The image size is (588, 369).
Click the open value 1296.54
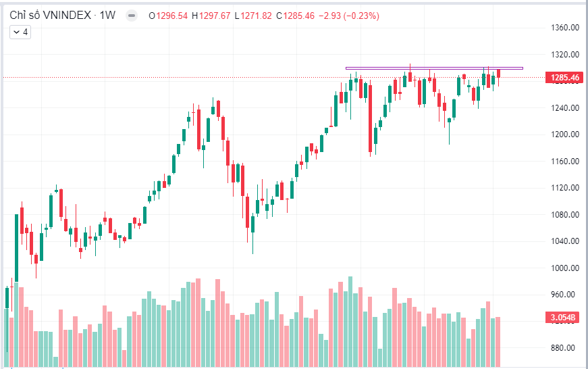point(171,16)
